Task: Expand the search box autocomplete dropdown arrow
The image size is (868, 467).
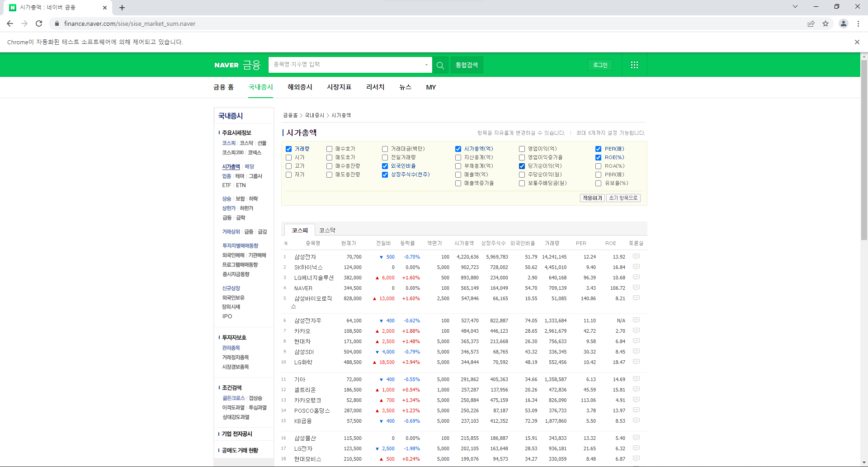Action: point(426,65)
